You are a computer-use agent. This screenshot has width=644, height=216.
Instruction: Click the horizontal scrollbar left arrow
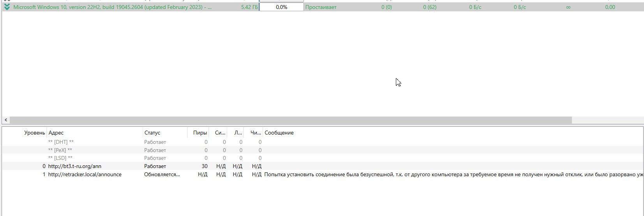click(6, 120)
